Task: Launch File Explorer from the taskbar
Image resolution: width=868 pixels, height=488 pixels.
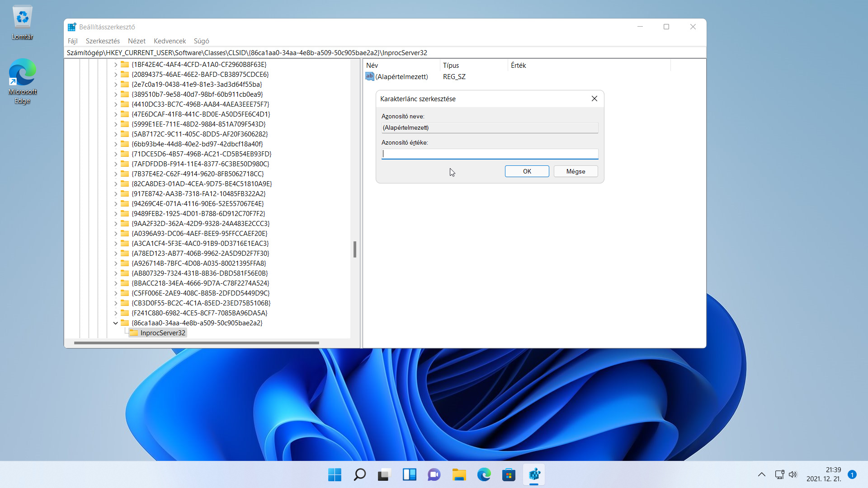Action: click(459, 475)
